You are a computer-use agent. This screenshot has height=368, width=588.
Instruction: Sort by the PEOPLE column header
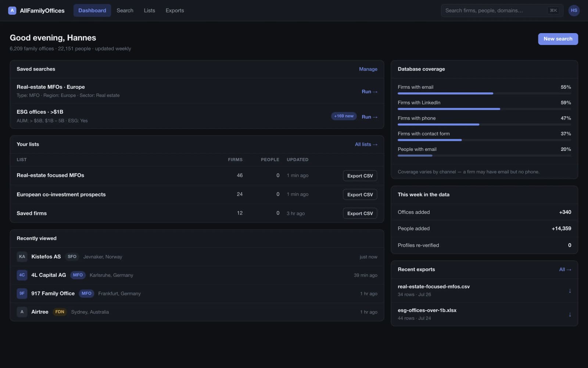point(270,160)
